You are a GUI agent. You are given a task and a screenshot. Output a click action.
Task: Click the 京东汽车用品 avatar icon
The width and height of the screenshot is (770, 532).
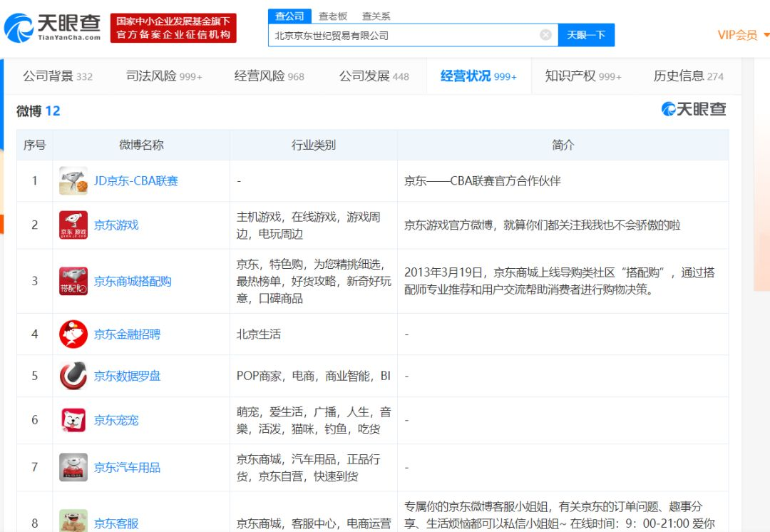(73, 468)
